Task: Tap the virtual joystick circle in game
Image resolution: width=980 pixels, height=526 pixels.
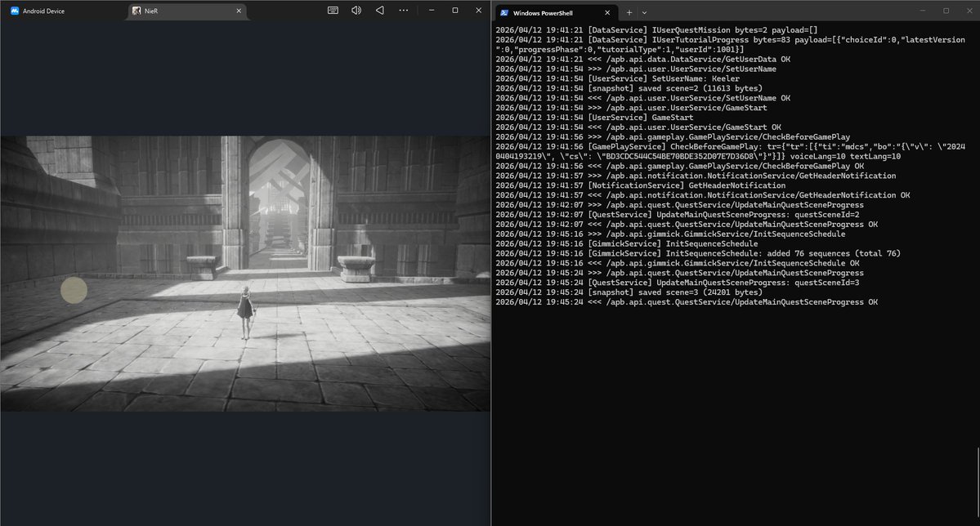Action: point(74,291)
